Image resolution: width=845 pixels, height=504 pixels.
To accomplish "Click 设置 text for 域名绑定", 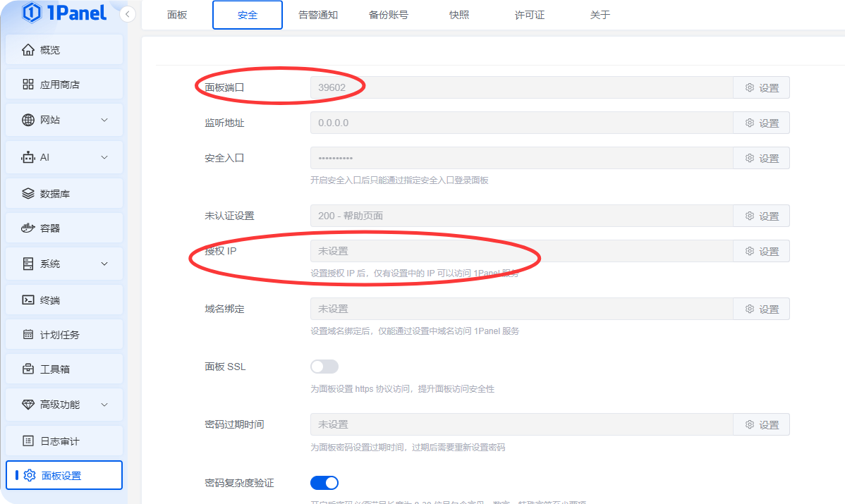I will [769, 309].
